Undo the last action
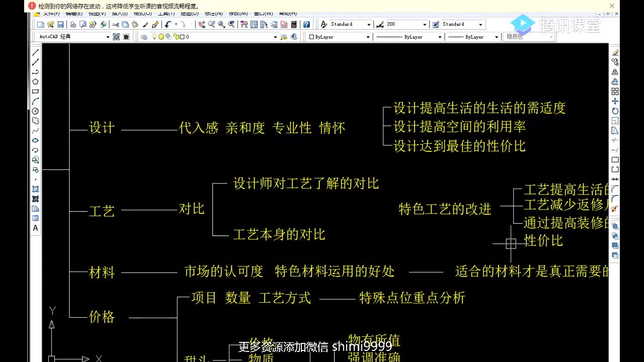The image size is (644, 362). point(168,24)
